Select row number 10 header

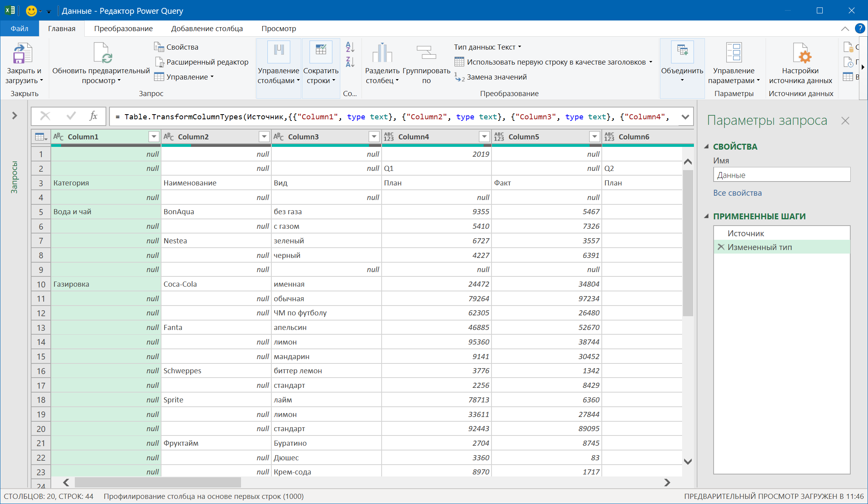(41, 284)
